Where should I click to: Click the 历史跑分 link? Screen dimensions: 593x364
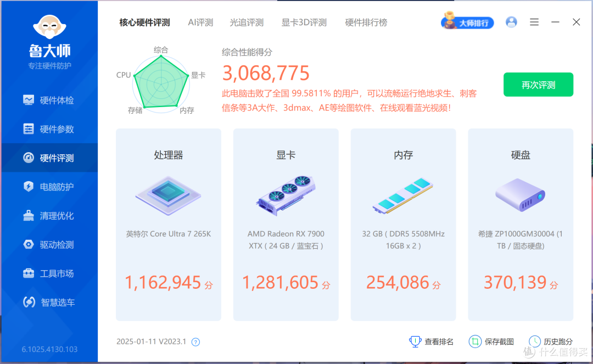click(x=558, y=341)
